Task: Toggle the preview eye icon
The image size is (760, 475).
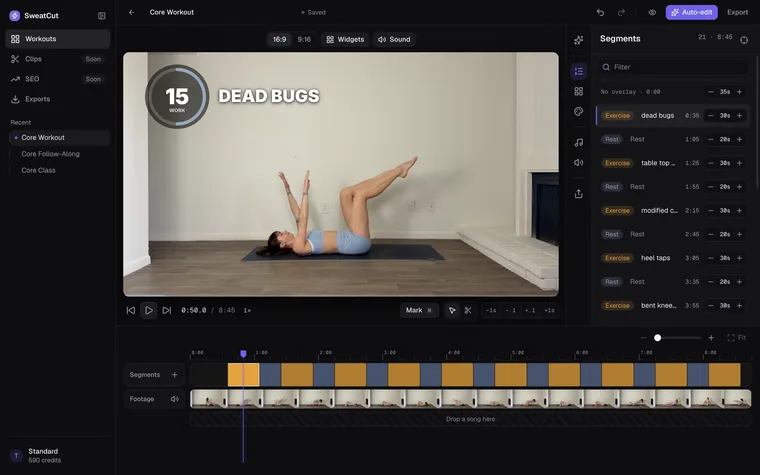Action: [x=652, y=13]
